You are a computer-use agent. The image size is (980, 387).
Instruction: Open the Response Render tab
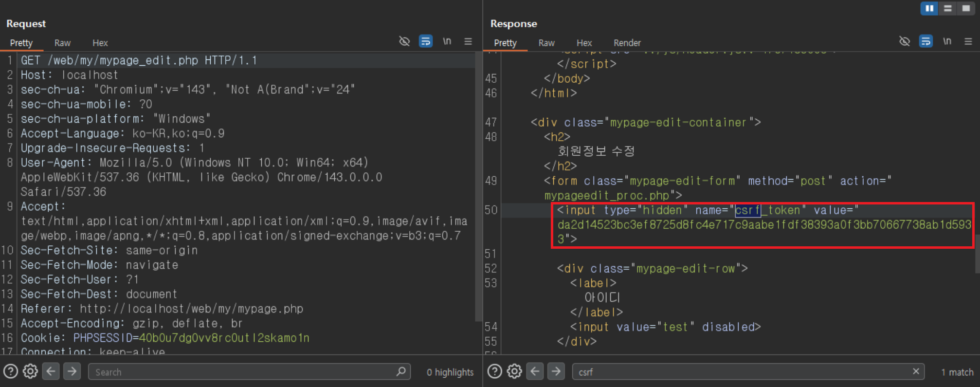[627, 43]
